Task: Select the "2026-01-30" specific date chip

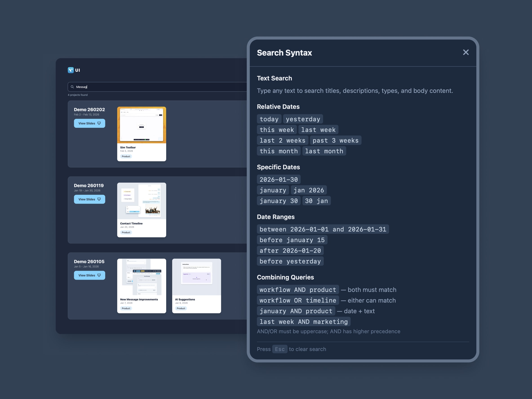Action: click(279, 180)
